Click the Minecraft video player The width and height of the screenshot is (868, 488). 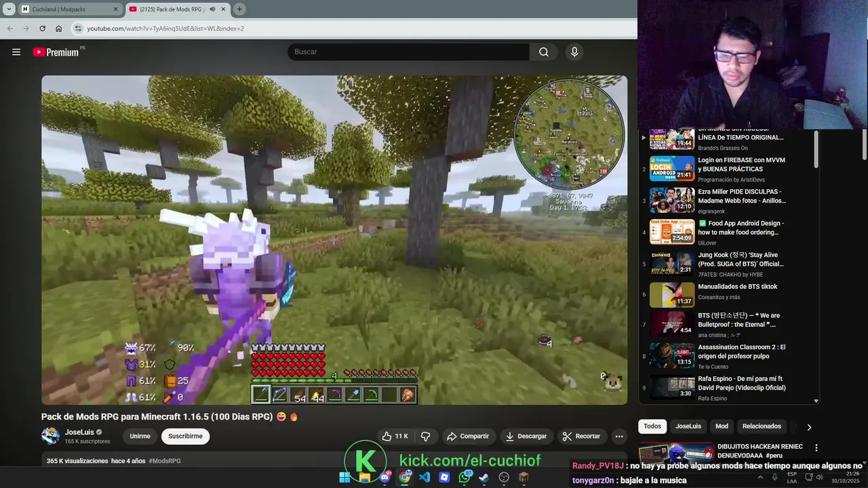click(x=334, y=240)
